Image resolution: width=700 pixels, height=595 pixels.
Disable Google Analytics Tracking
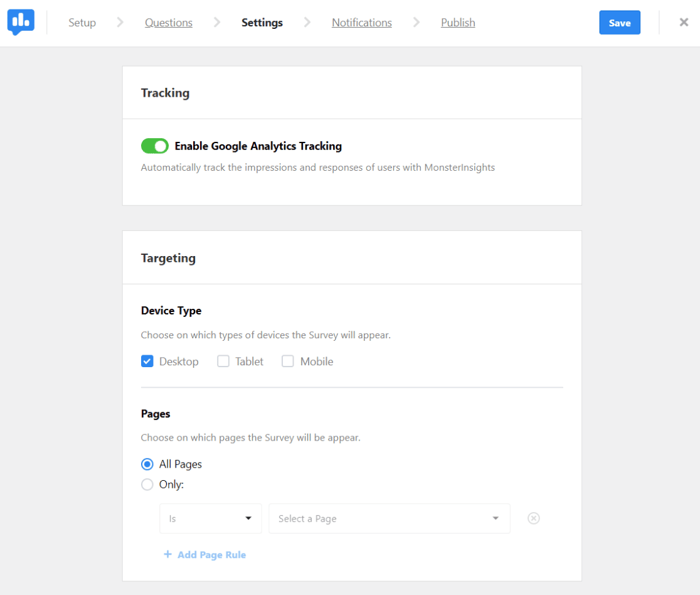click(154, 146)
